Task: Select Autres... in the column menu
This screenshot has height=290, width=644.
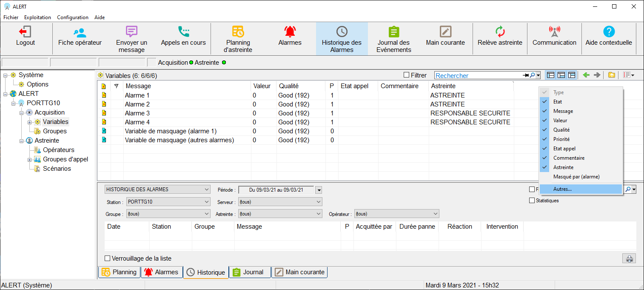Action: click(x=562, y=189)
